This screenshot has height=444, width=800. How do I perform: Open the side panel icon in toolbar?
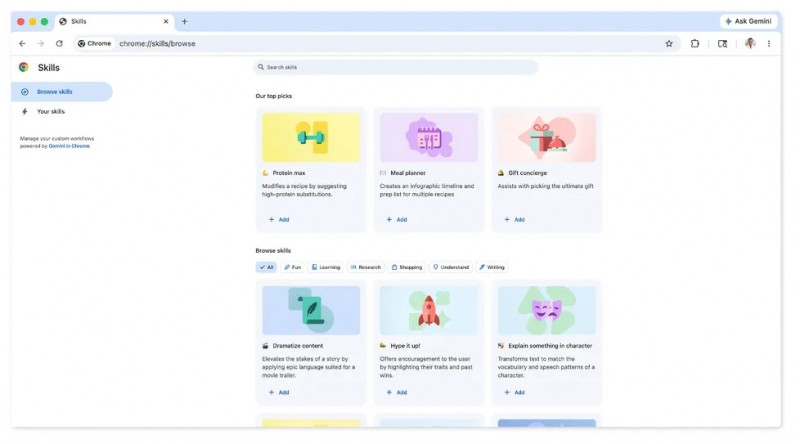click(x=723, y=44)
